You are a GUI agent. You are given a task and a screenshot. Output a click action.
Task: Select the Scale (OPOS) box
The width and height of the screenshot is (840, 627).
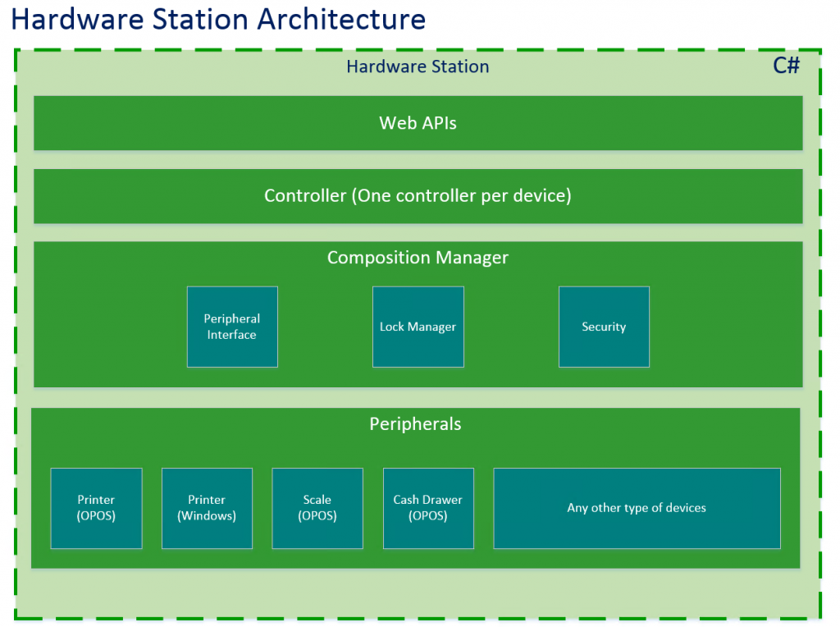pyautogui.click(x=317, y=508)
